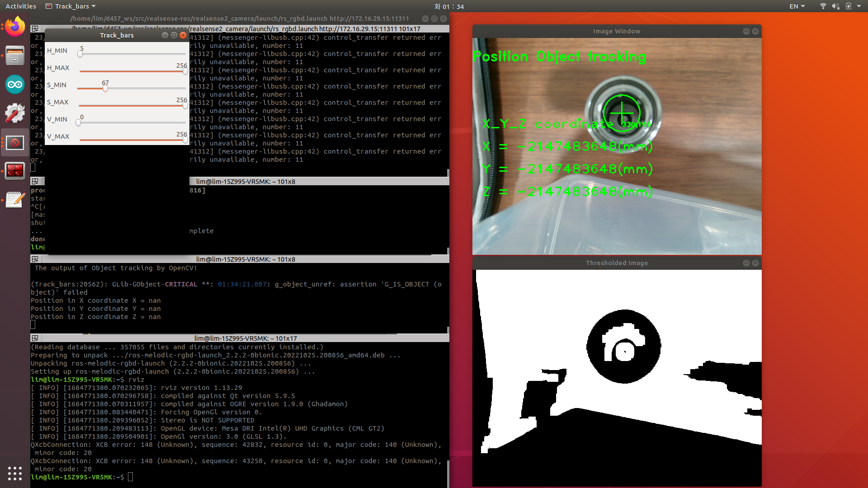Open Terminator terminal dock icon
Viewport: 868px width, 488px height.
[15, 171]
